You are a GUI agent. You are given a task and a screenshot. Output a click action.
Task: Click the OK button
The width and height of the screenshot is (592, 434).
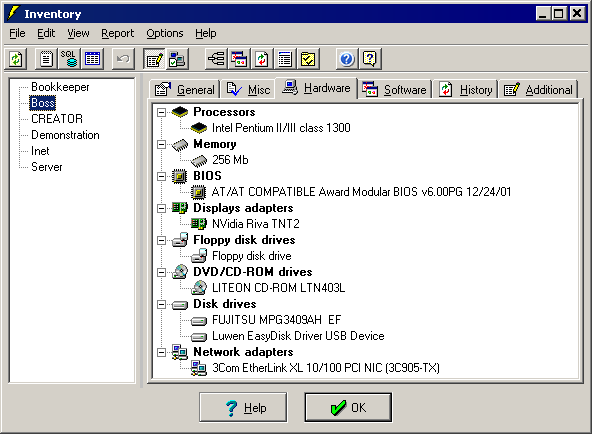pyautogui.click(x=348, y=408)
